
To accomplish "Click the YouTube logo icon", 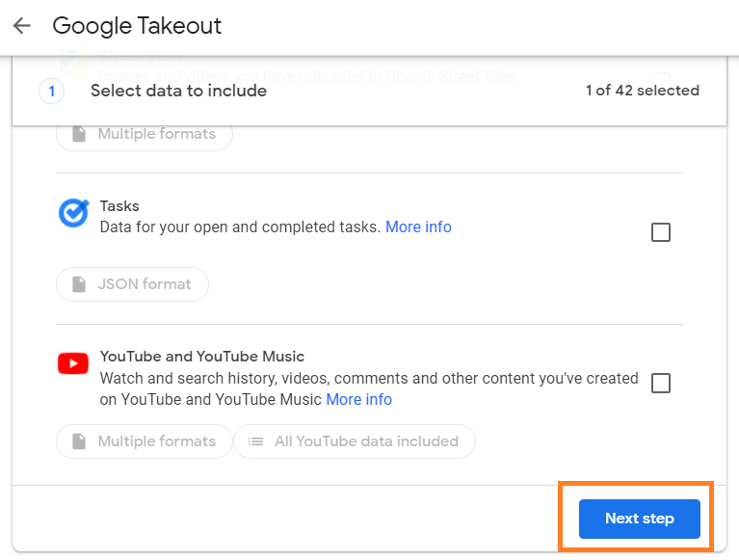I will [x=73, y=363].
